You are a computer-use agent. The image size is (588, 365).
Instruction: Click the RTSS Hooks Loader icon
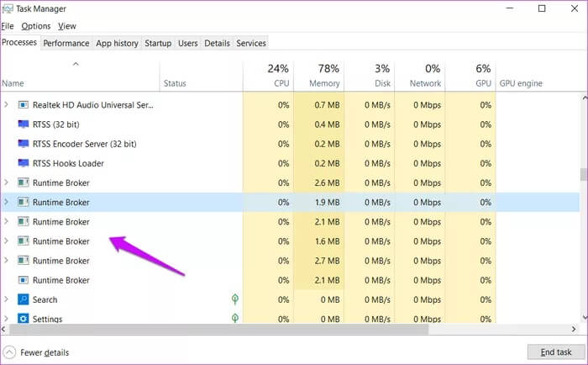(x=24, y=163)
